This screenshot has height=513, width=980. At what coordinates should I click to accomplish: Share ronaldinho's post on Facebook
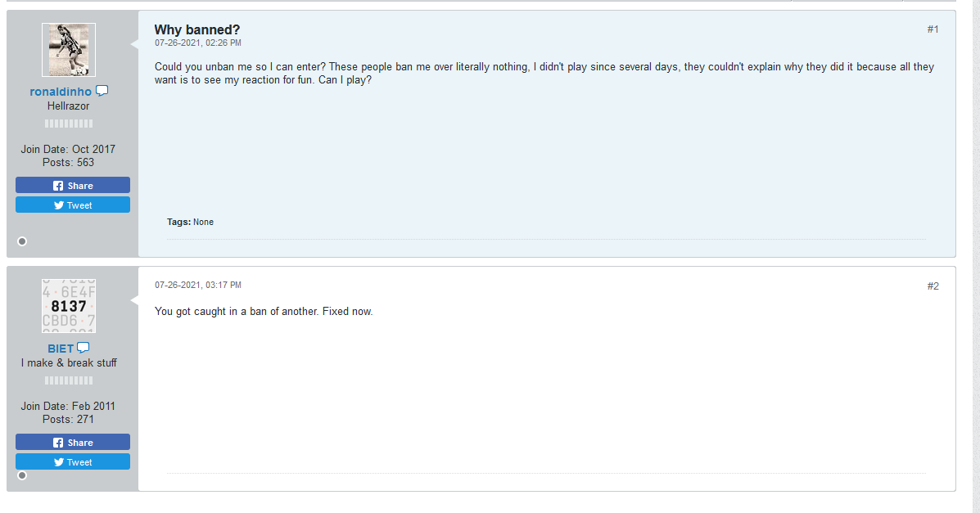(73, 186)
